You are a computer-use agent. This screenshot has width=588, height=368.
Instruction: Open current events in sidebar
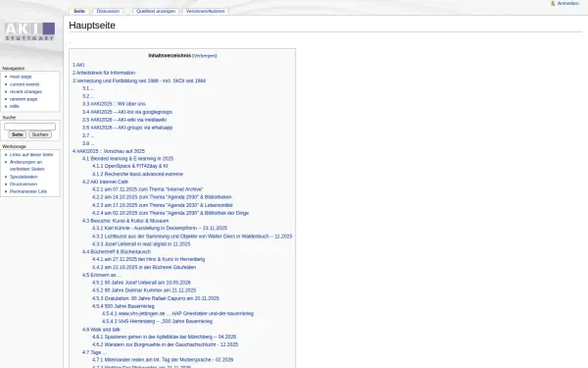(24, 84)
